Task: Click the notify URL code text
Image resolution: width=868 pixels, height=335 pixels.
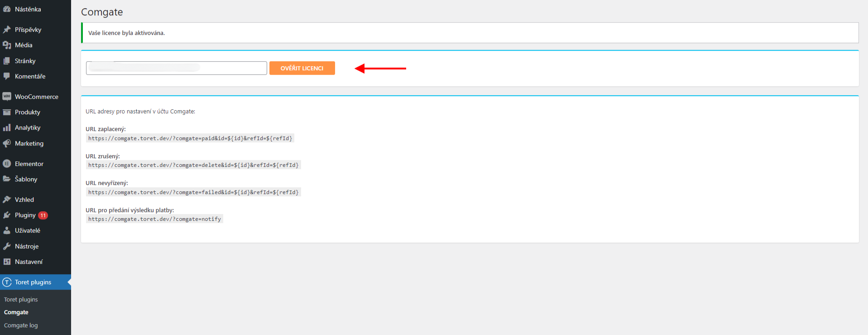Action: pyautogui.click(x=154, y=219)
